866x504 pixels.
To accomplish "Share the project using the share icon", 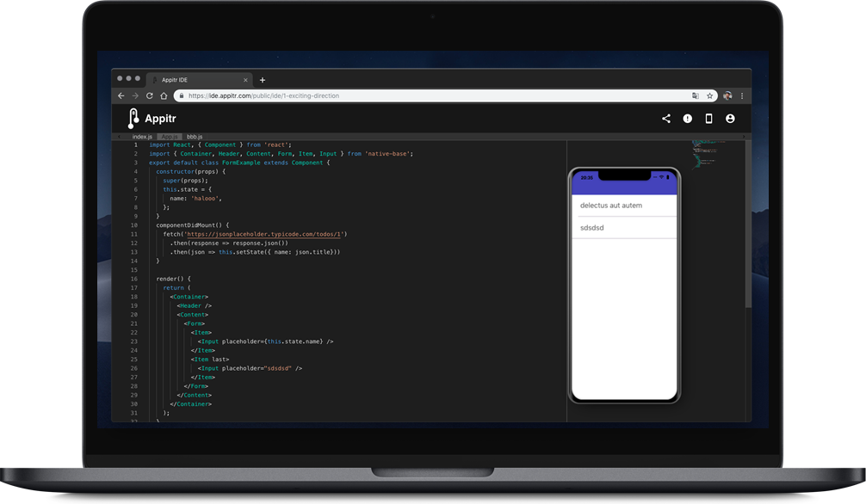I will [666, 118].
